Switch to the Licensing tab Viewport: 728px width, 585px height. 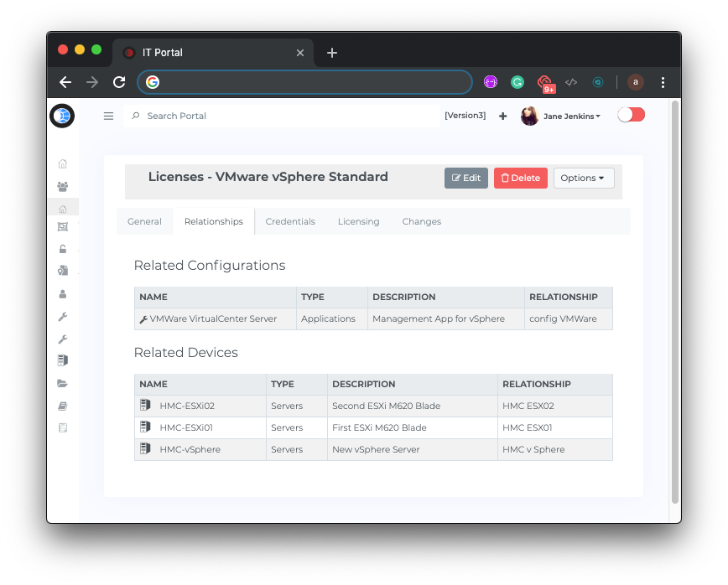[359, 221]
